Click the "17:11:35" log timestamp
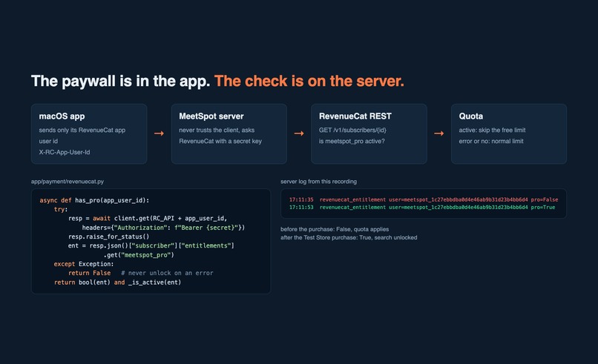 (x=301, y=199)
